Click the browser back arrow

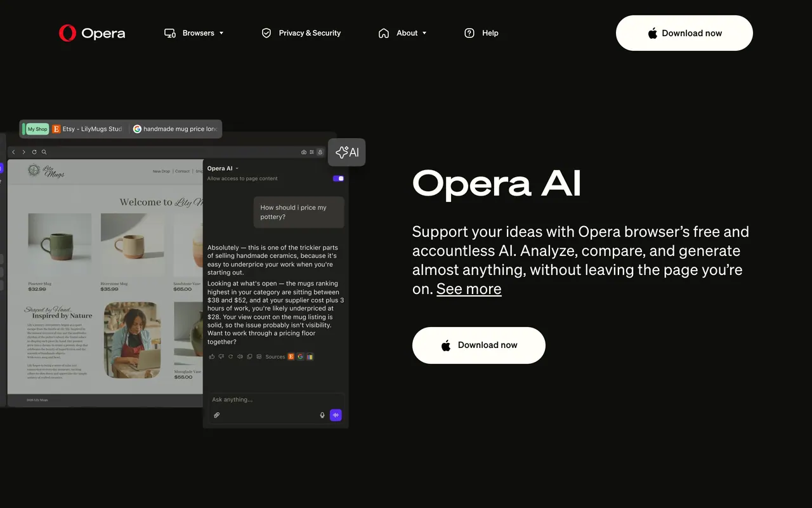13,152
